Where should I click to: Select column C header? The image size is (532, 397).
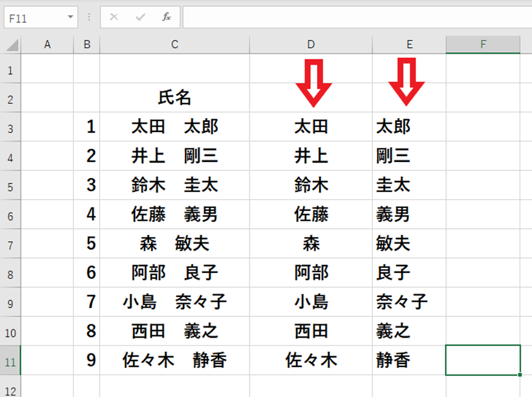click(175, 44)
